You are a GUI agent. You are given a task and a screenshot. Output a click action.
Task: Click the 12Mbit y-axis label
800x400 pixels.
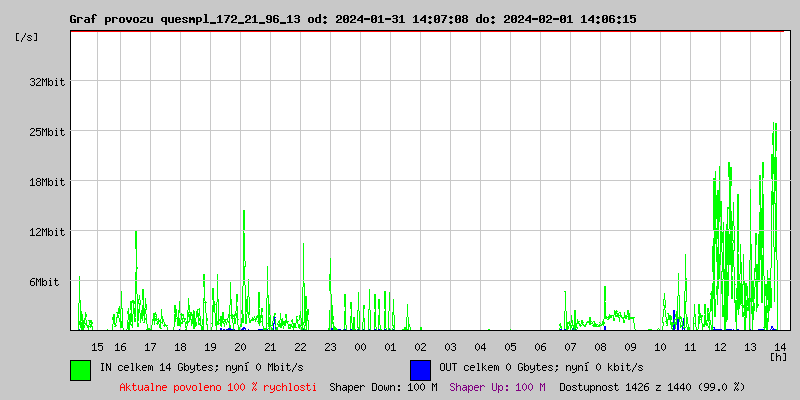[47, 232]
